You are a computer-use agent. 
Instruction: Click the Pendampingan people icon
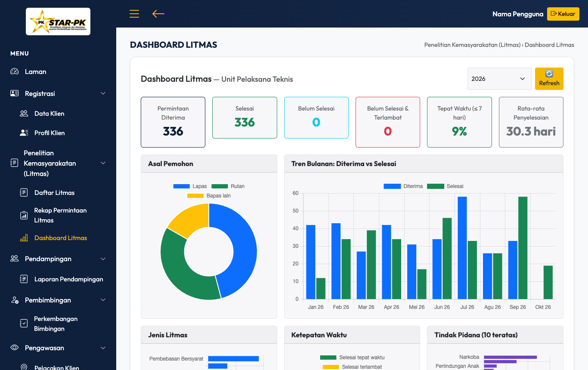tap(15, 259)
